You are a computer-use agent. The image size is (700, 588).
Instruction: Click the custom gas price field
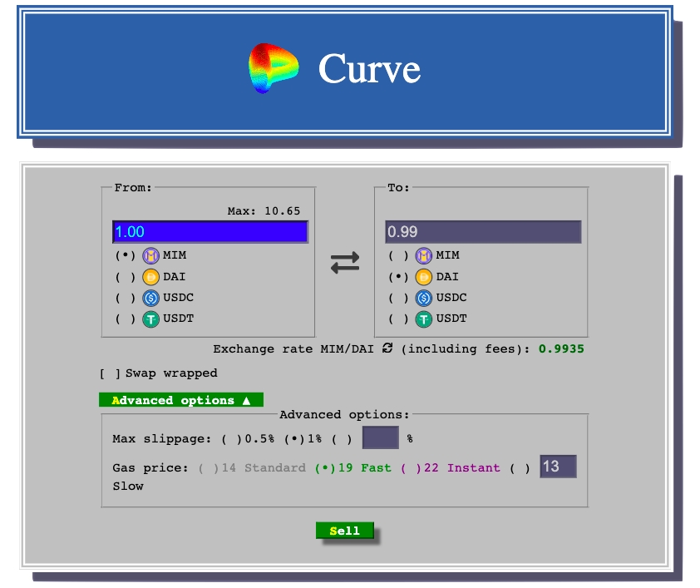point(558,467)
